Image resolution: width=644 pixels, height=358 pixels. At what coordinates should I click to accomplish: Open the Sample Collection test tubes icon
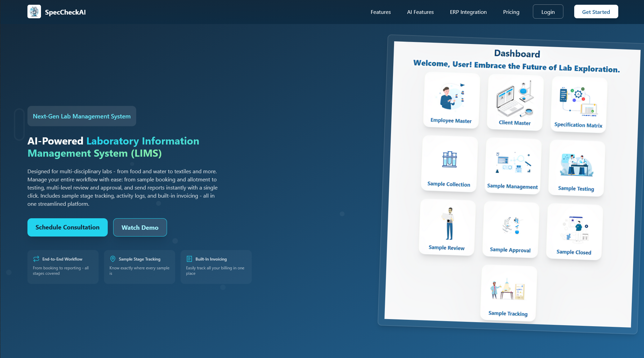tap(450, 159)
